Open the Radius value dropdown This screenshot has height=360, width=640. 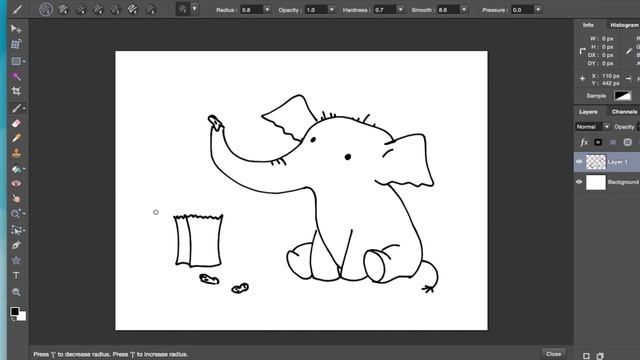[x=267, y=9]
